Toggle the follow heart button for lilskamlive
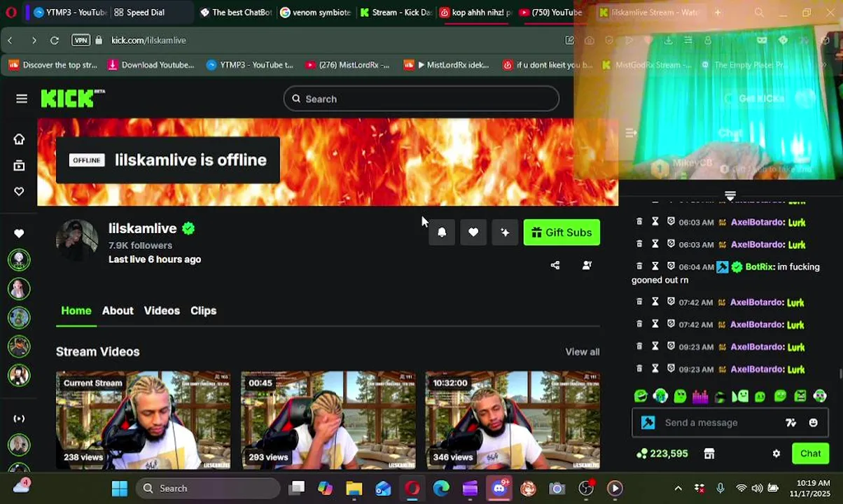Screen dimensions: 843x504 click(473, 232)
